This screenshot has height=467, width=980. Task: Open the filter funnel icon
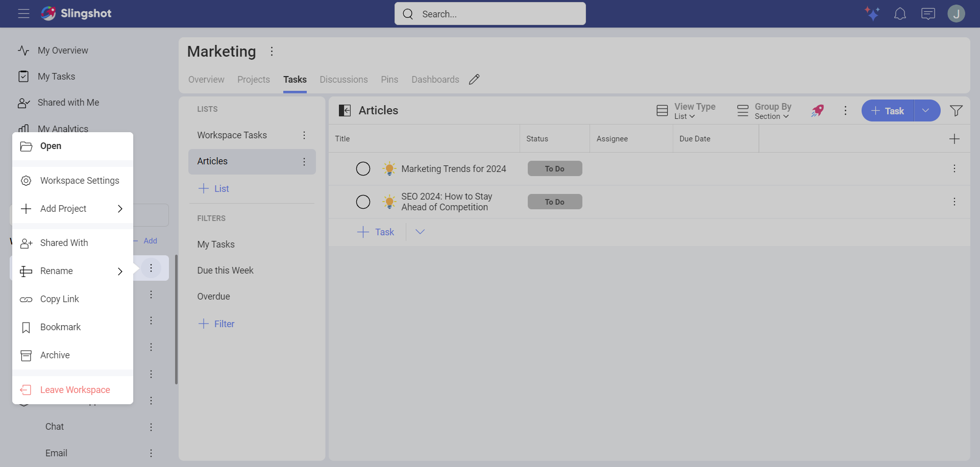click(x=956, y=111)
